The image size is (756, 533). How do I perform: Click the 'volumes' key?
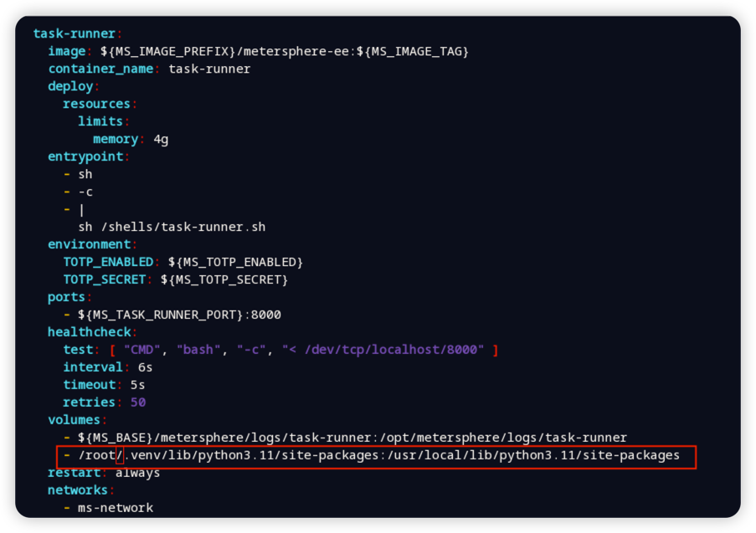point(75,420)
